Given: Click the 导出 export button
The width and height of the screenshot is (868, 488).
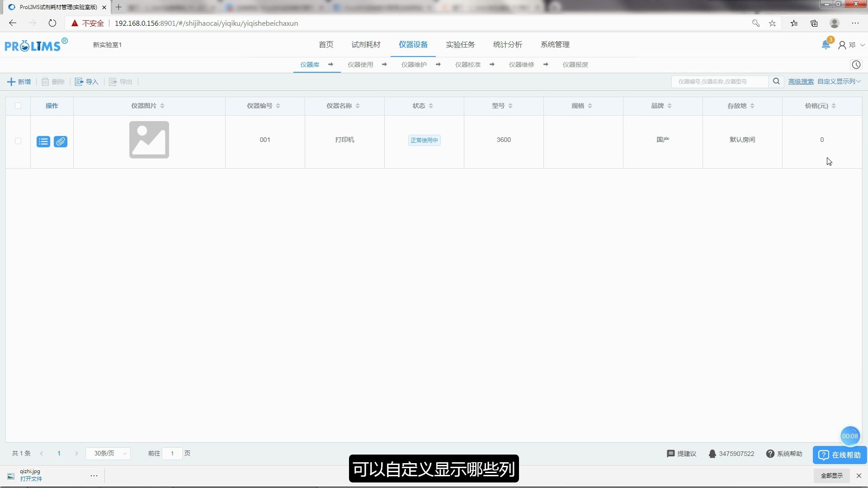Looking at the screenshot, I should click(120, 82).
